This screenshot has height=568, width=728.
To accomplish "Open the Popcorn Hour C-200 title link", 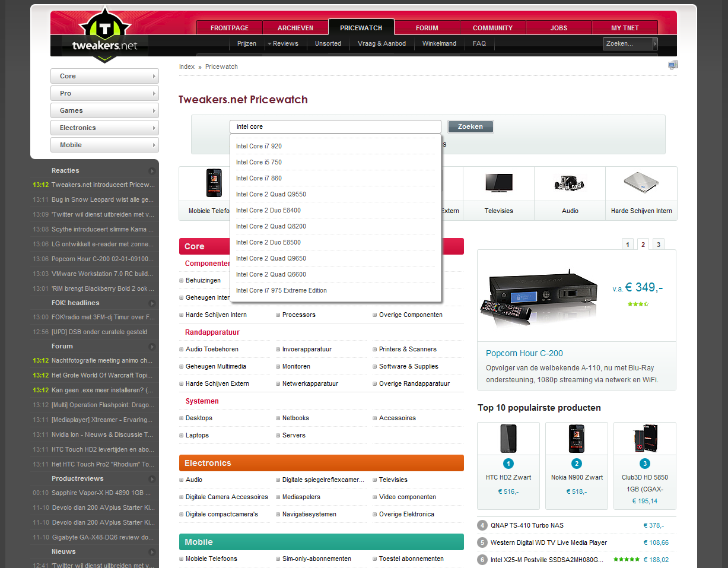I will coord(524,353).
